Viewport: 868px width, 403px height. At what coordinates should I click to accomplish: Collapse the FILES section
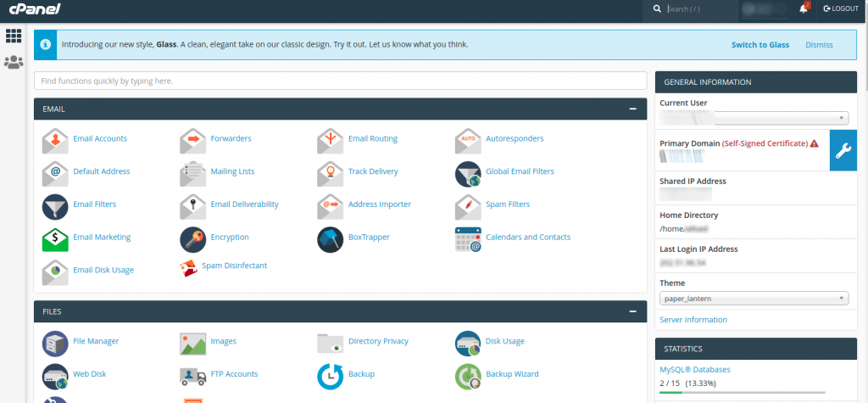632,312
